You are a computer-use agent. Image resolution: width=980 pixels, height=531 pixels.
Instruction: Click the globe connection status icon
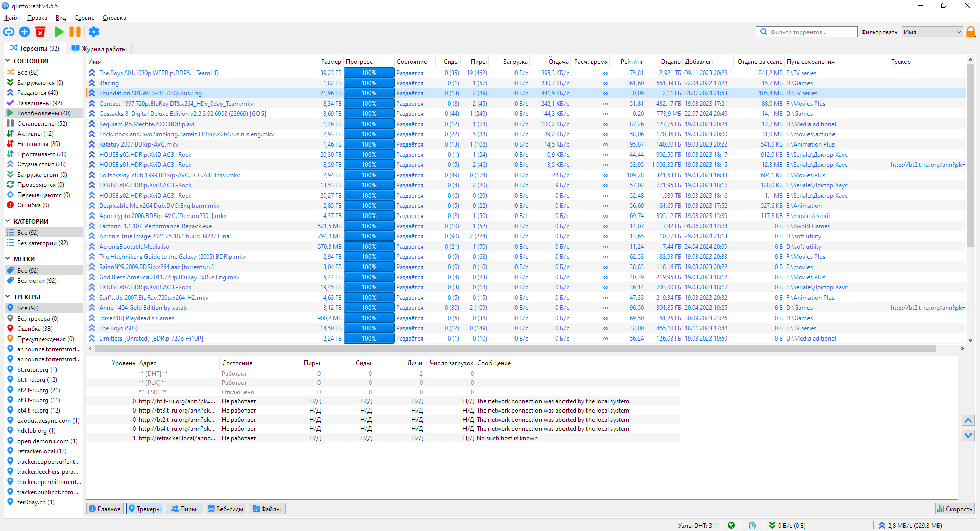[731, 525]
